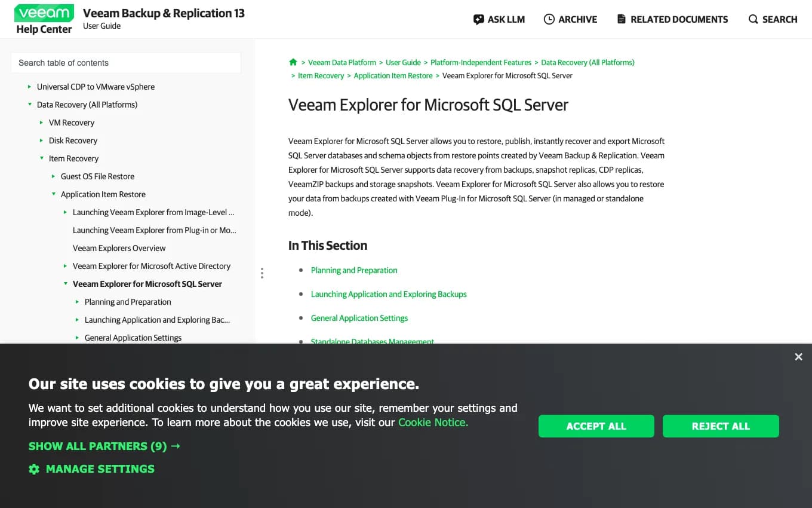The image size is (812, 508).
Task: Select VM Recovery in the tree
Action: [x=72, y=123]
